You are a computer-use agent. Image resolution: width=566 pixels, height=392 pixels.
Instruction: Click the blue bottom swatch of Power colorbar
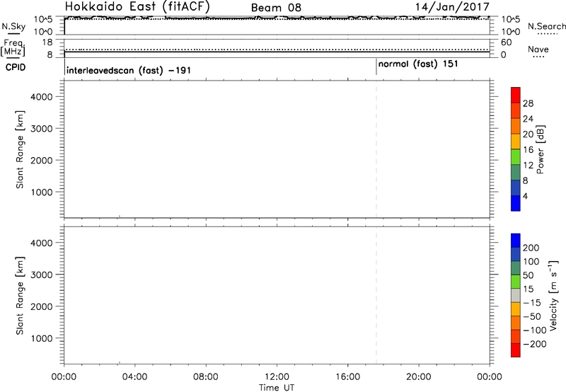pyautogui.click(x=516, y=203)
